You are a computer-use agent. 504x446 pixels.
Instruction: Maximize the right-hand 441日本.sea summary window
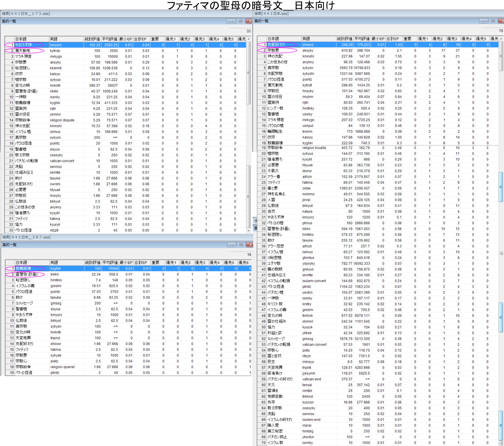[x=493, y=21]
